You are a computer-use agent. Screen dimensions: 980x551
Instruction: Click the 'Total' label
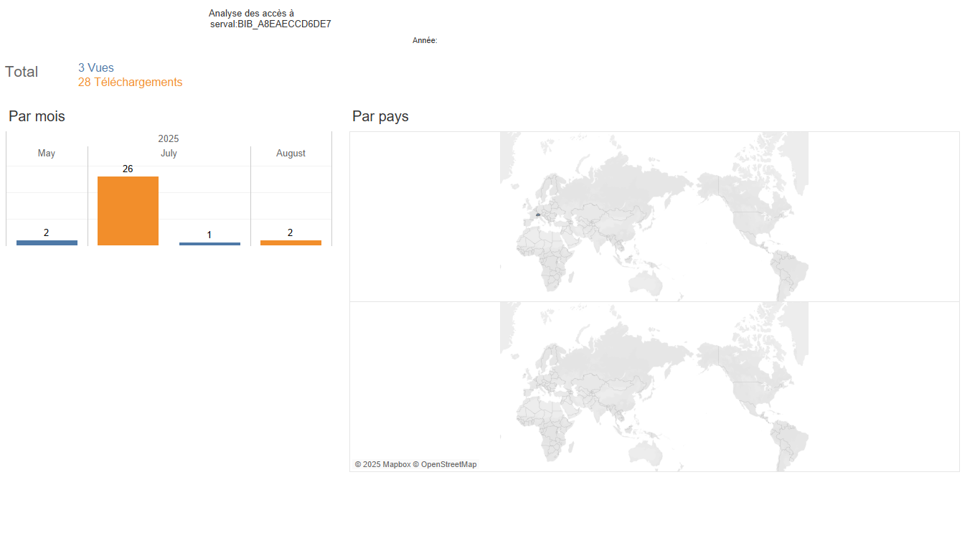point(22,72)
